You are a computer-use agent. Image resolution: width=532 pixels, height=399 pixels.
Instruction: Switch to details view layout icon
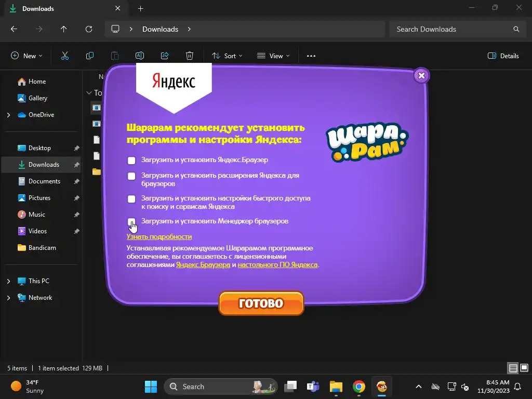point(513,368)
